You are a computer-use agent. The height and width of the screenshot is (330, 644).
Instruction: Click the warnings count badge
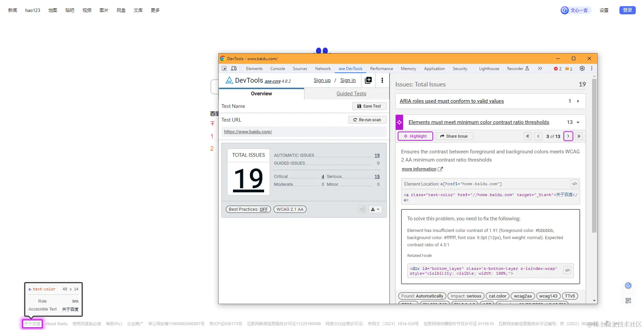pos(569,69)
